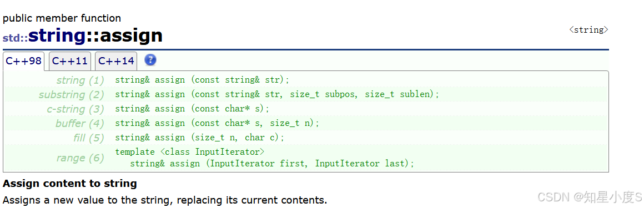Click the blue question mark help icon
The image size is (644, 208).
tap(150, 60)
